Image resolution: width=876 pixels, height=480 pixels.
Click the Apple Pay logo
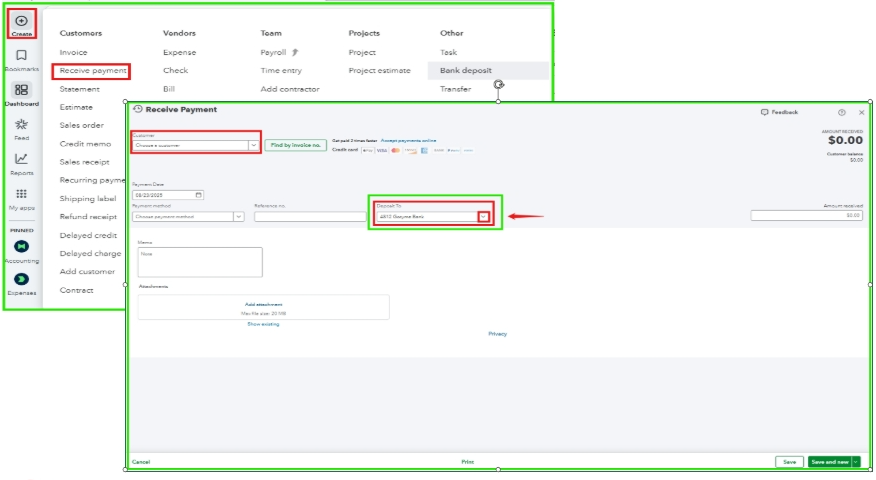[x=368, y=150]
